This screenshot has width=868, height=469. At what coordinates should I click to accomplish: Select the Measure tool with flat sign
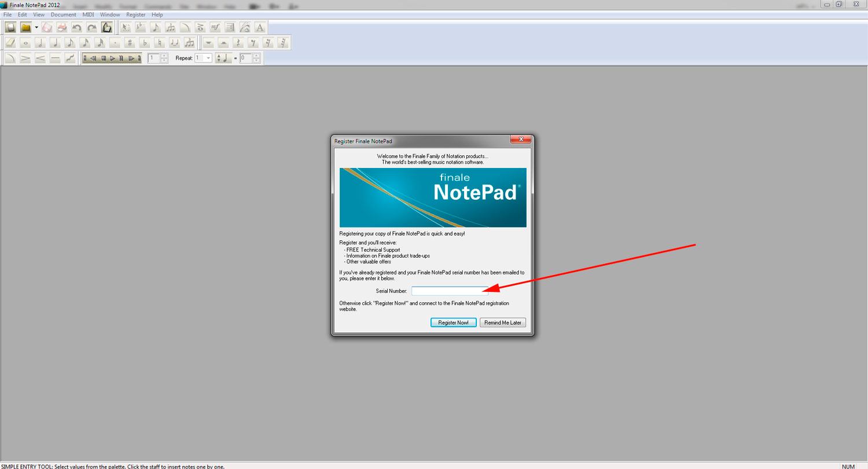coord(141,27)
